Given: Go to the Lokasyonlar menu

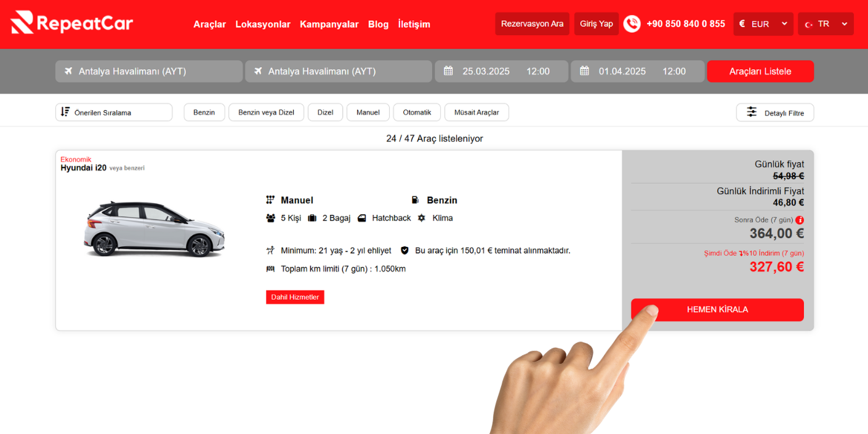Looking at the screenshot, I should tap(263, 24).
